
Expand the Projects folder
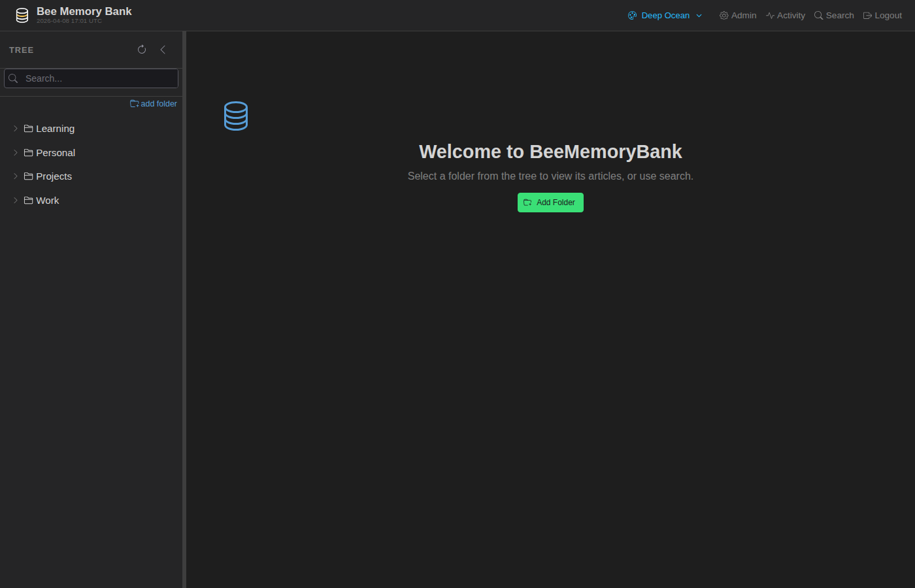click(x=16, y=176)
